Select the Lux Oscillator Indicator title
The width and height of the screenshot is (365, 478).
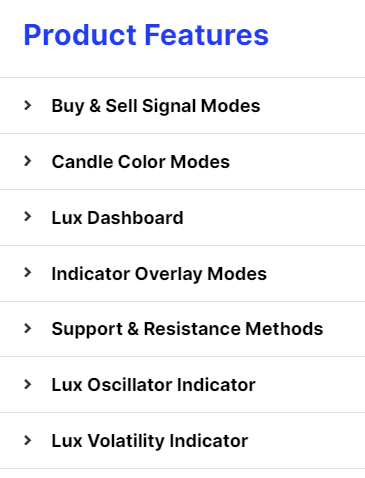pos(153,385)
